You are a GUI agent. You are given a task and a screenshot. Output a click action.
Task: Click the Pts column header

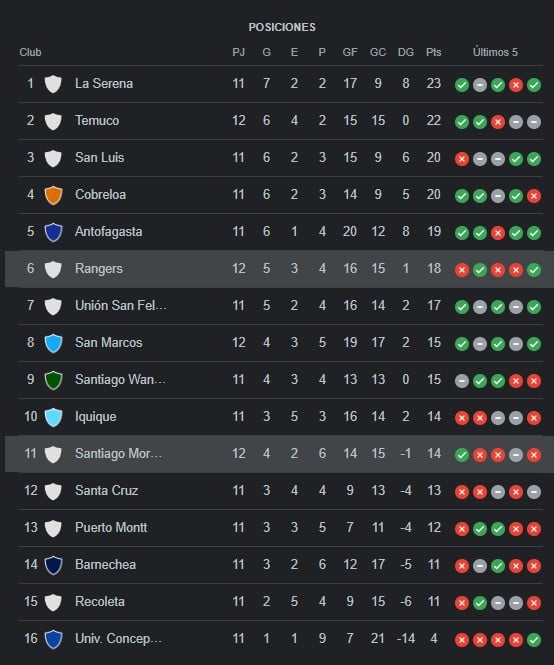point(434,52)
